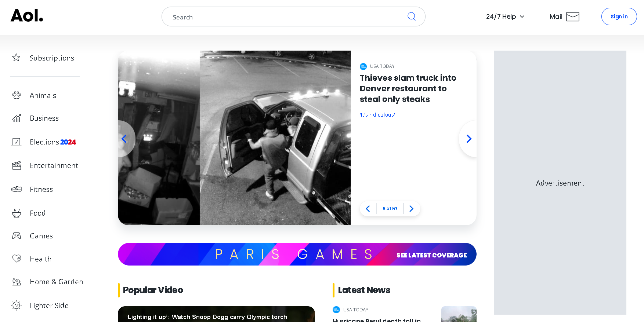Open the Denver restaurant steaks headline
644x322 pixels.
(x=408, y=88)
